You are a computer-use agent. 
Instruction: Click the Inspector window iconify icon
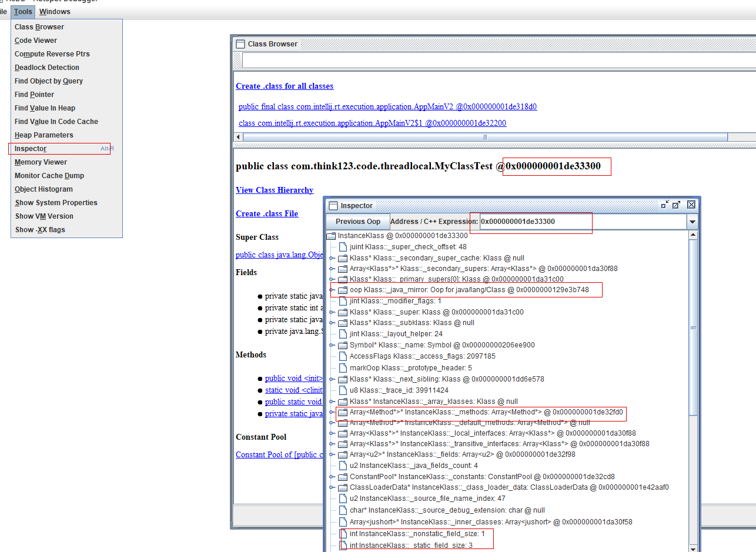coord(665,205)
